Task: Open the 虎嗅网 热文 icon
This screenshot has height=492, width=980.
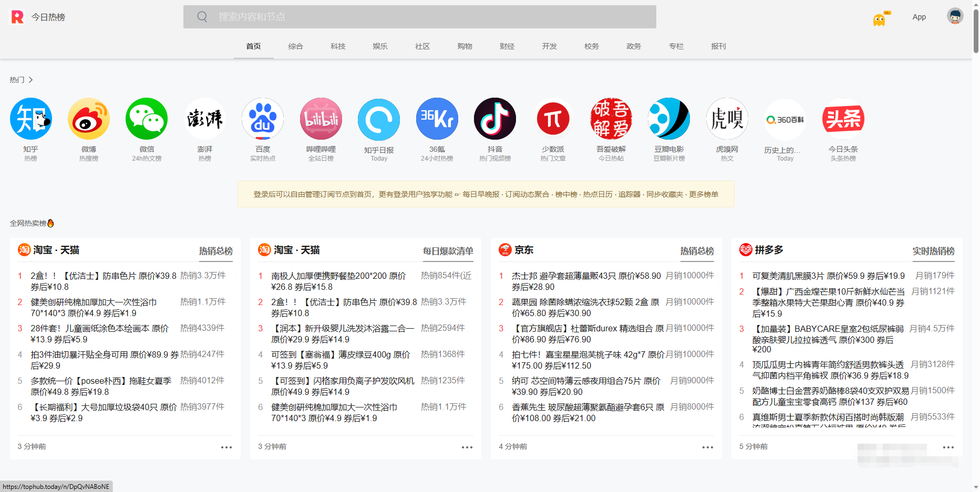Action: (x=727, y=119)
